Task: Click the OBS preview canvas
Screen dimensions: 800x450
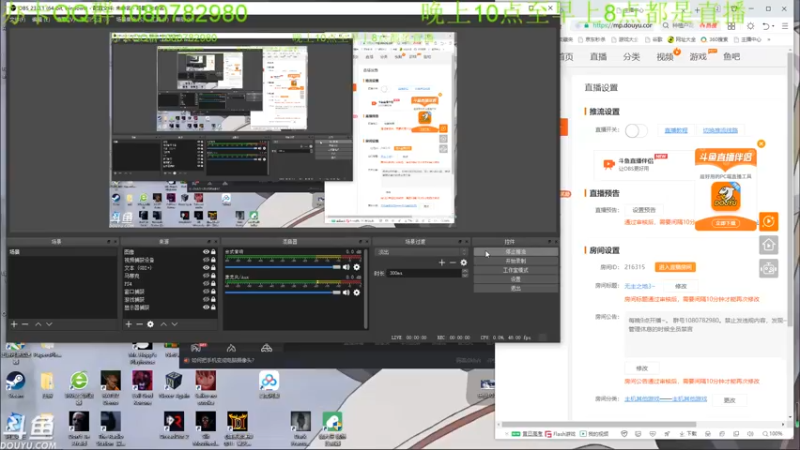Action: point(282,130)
